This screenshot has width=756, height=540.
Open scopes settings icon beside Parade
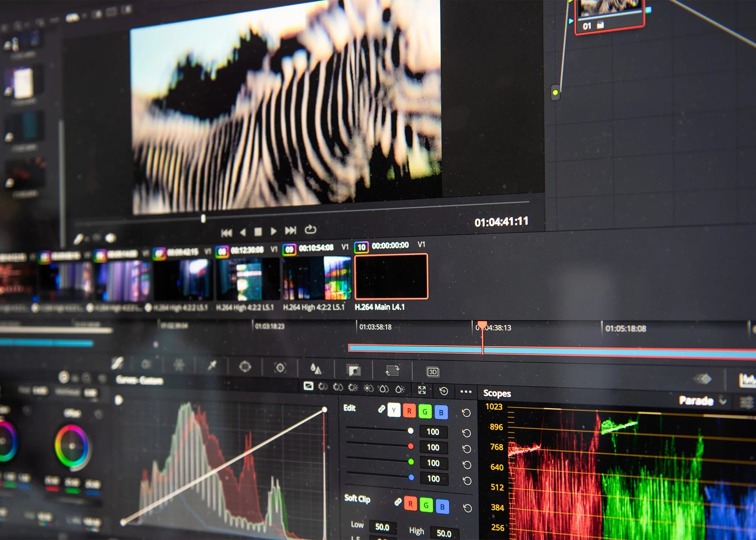[746, 403]
